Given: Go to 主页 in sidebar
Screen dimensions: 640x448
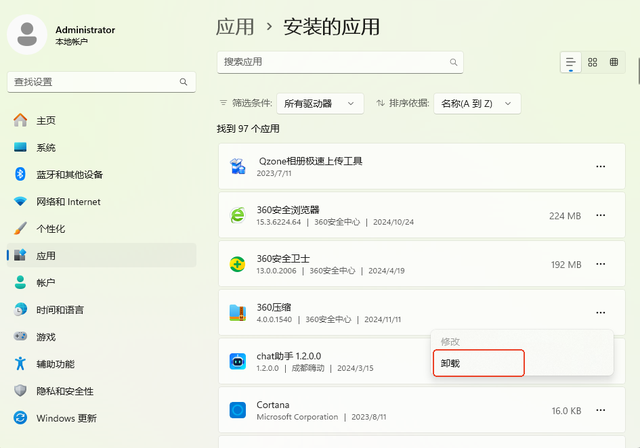Looking at the screenshot, I should click(x=102, y=120).
